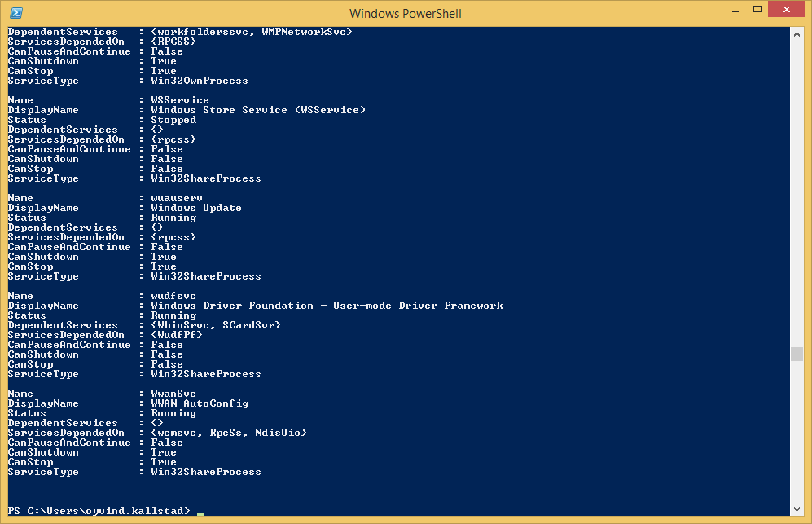Click the 'wudfsvc' service name
This screenshot has width=812, height=524.
[173, 296]
